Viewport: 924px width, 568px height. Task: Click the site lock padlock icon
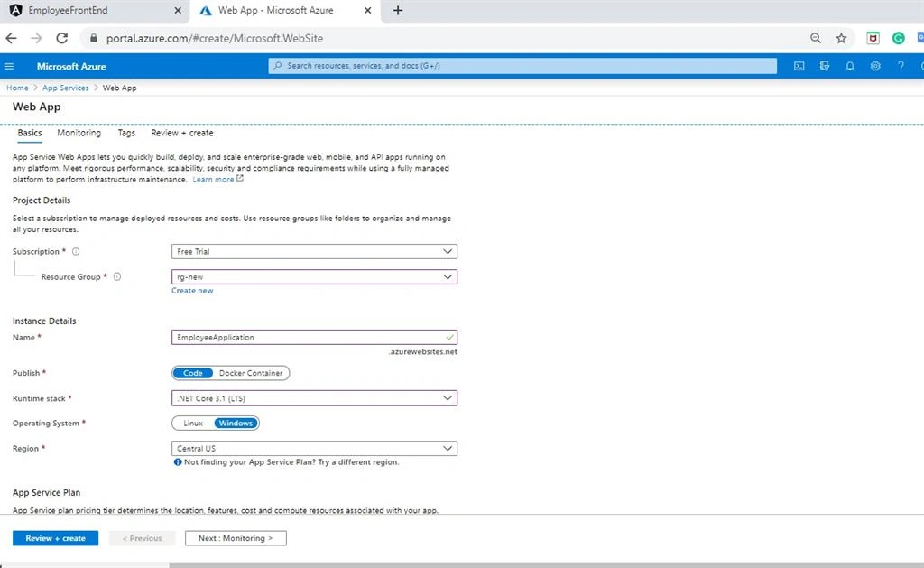93,38
